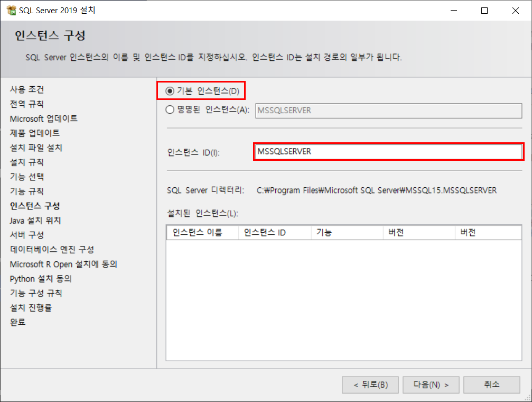
Task: Click the 서버 구성 step
Action: pyautogui.click(x=27, y=235)
